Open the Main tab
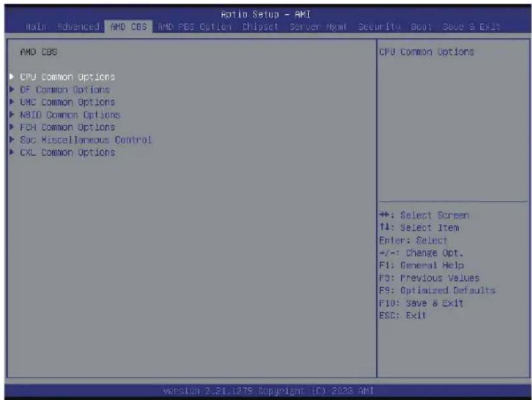 point(36,26)
